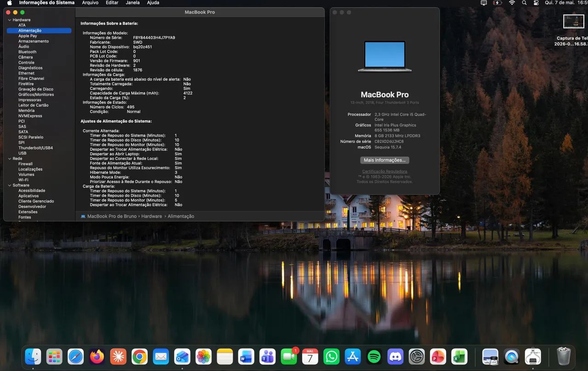Open Spotlight search from the menu bar
Screen dimensions: 588x371
[x=524, y=3]
